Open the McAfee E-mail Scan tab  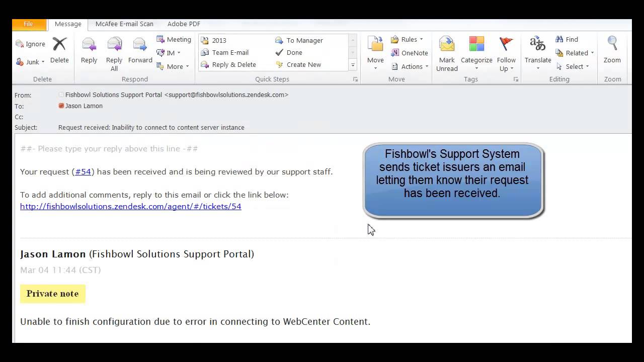tap(124, 24)
